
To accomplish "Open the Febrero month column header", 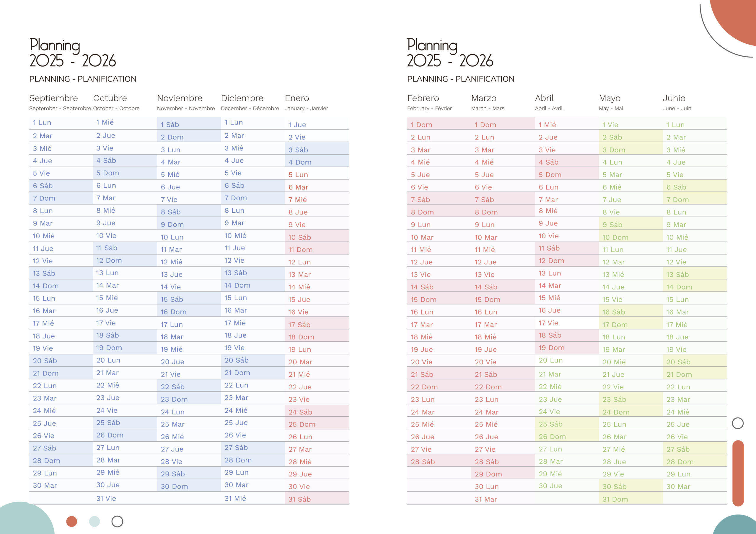I will click(423, 98).
